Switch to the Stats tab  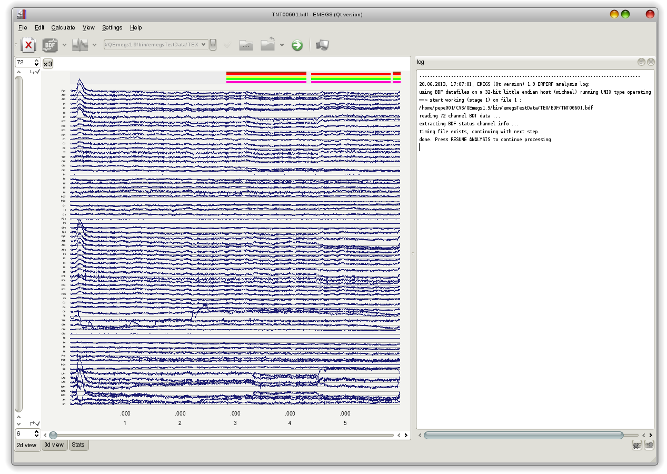click(x=79, y=444)
